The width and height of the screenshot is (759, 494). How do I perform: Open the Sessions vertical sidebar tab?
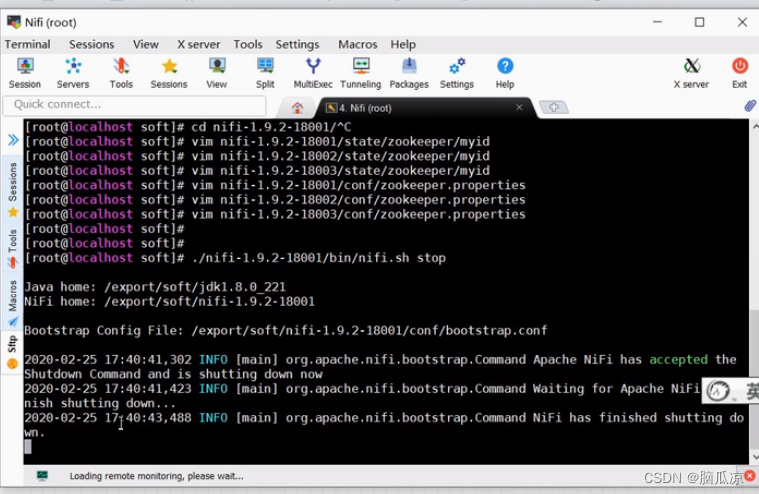point(13,189)
